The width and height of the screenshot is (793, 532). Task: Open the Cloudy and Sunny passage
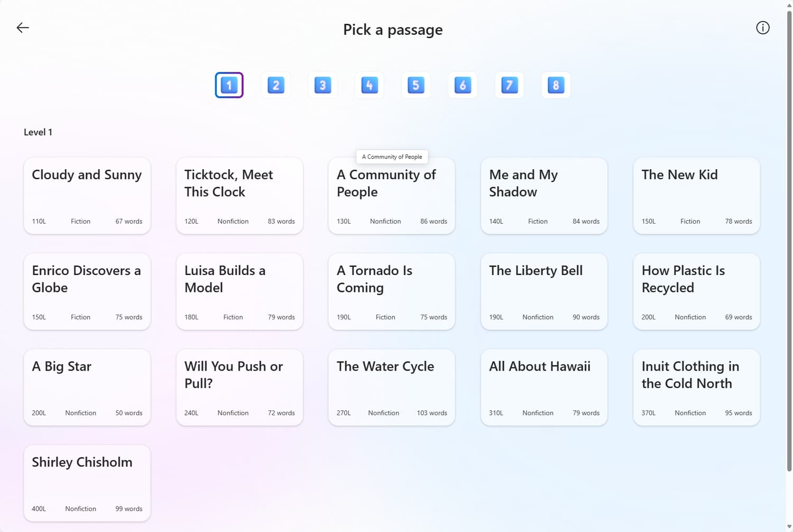tap(87, 196)
